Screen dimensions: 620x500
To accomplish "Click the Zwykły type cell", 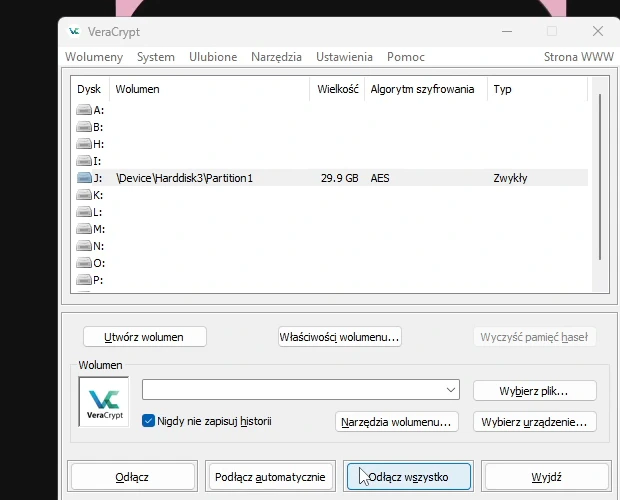I will 510,178.
